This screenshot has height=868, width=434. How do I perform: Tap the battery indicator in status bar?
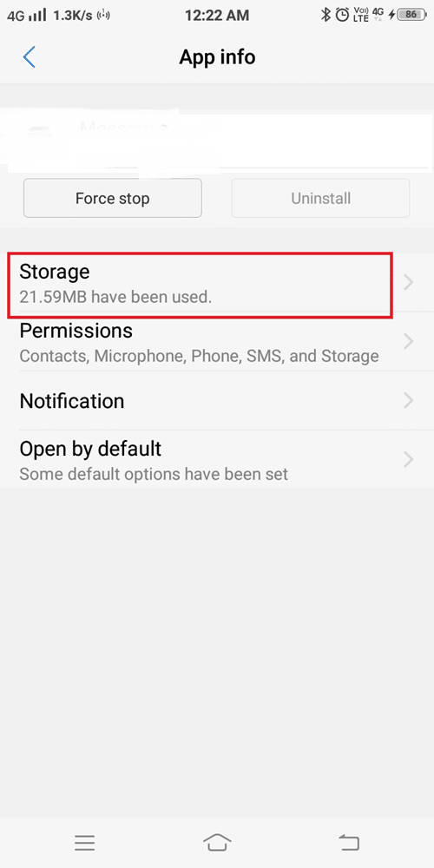coord(411,15)
